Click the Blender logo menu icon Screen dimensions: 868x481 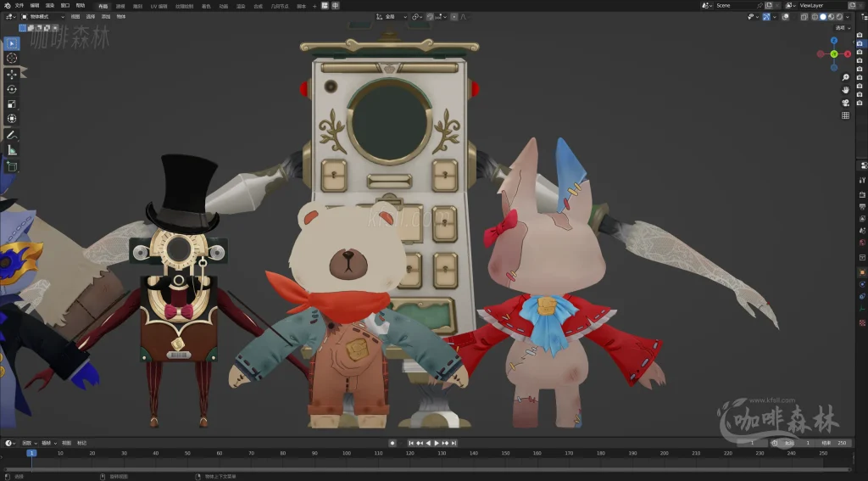[8, 6]
